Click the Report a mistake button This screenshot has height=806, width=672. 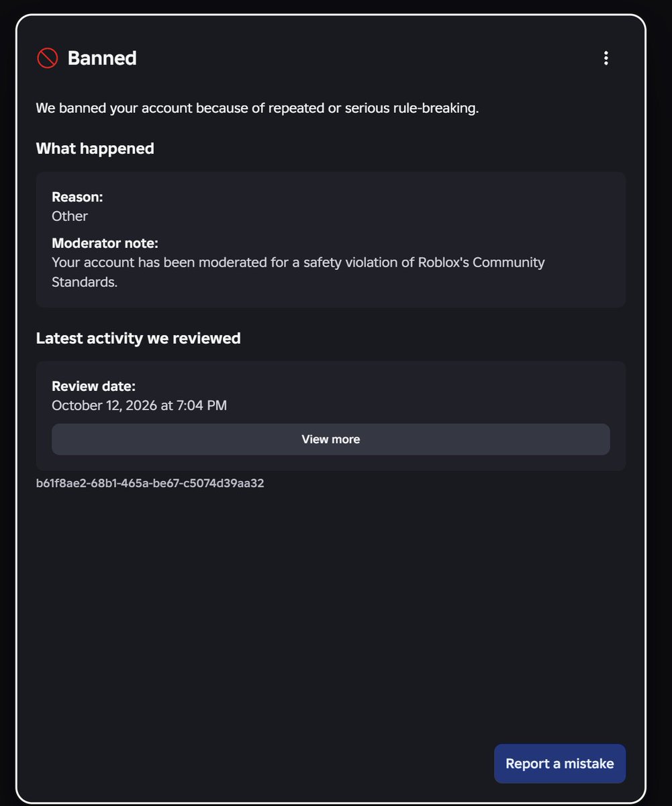click(559, 764)
